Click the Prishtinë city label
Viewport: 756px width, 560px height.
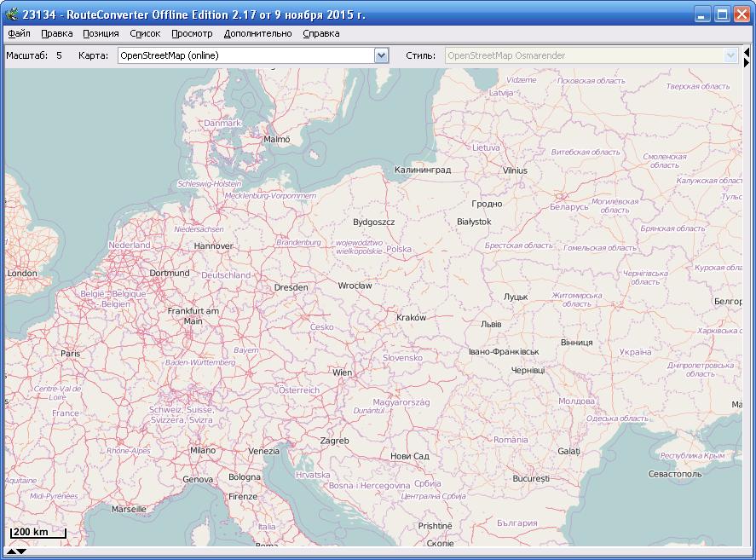click(x=435, y=526)
